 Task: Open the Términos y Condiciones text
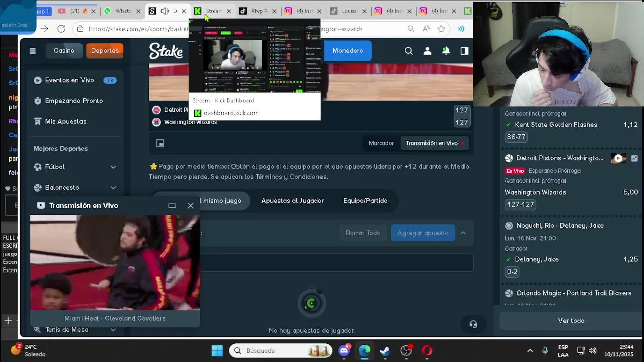pyautogui.click(x=292, y=177)
